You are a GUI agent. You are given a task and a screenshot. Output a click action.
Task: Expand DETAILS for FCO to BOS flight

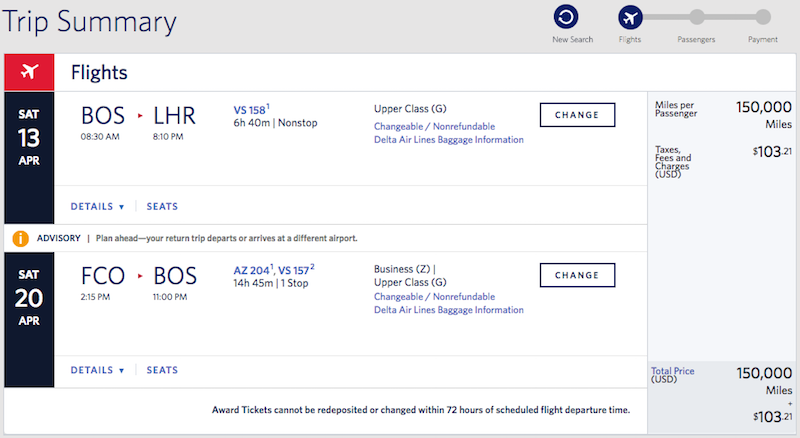[x=97, y=370]
